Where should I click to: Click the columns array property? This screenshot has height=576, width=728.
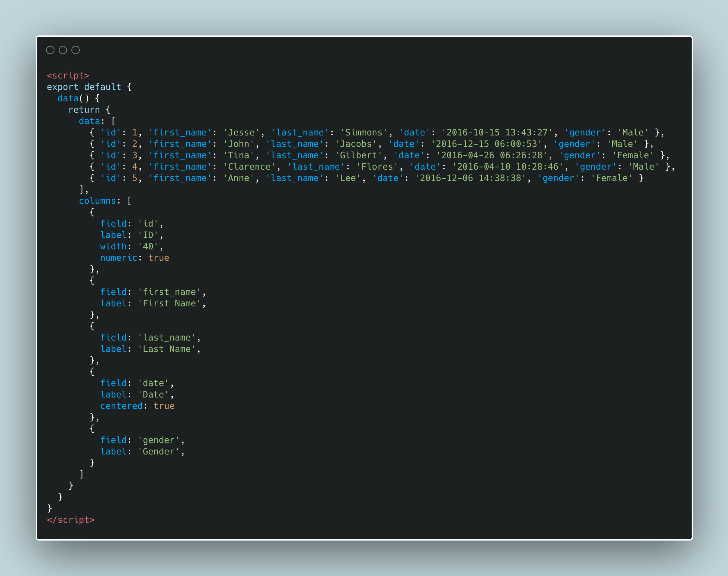coord(97,200)
